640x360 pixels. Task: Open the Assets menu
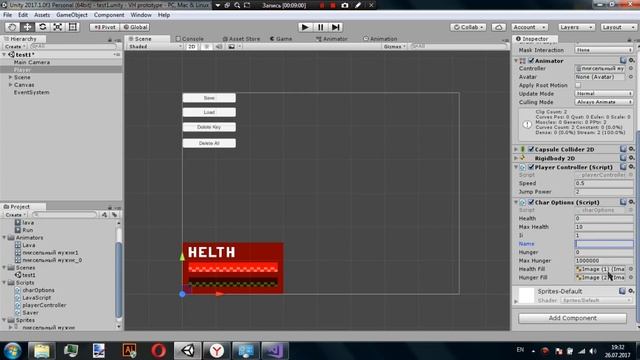42,15
